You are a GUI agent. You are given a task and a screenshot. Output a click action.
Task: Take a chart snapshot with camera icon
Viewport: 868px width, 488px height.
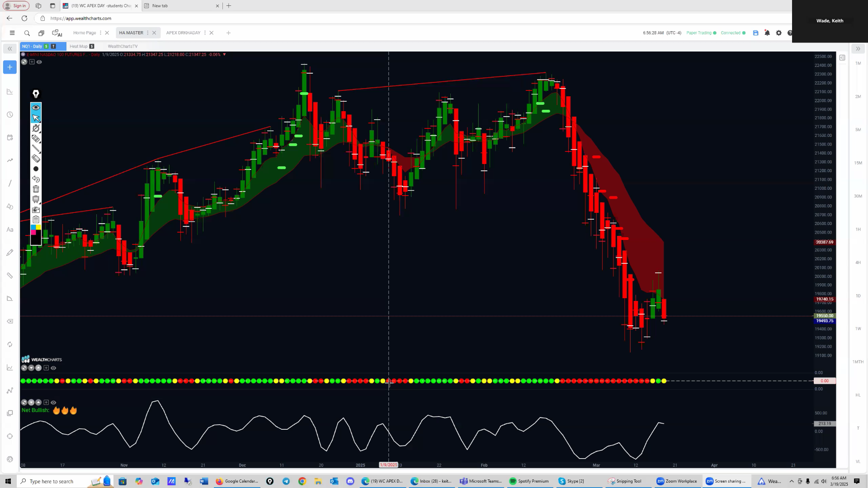click(x=36, y=210)
